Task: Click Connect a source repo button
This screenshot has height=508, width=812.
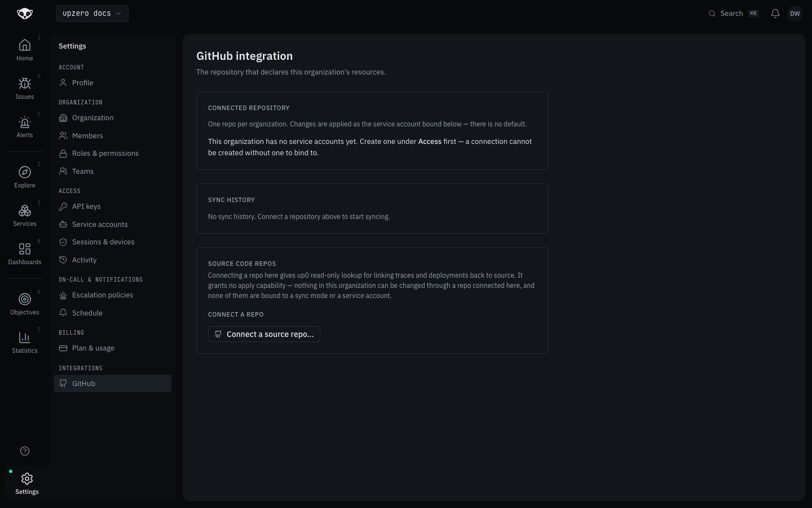Action: [x=264, y=334]
